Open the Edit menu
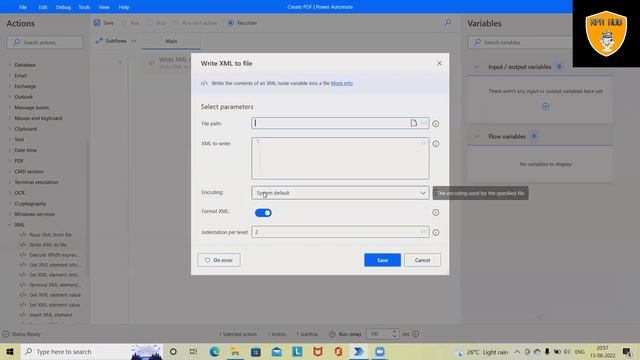The height and width of the screenshot is (360, 640). [x=42, y=7]
